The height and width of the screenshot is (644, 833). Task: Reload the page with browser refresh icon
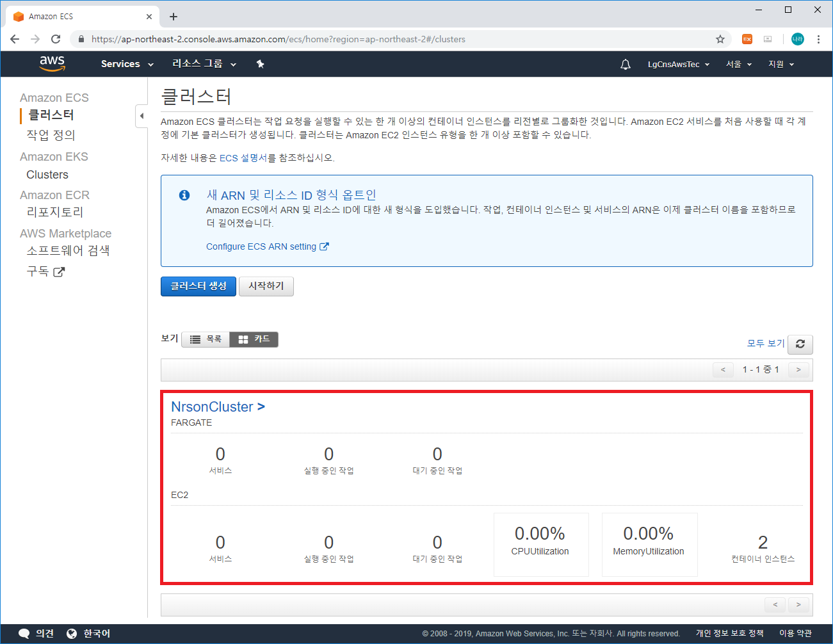[56, 39]
